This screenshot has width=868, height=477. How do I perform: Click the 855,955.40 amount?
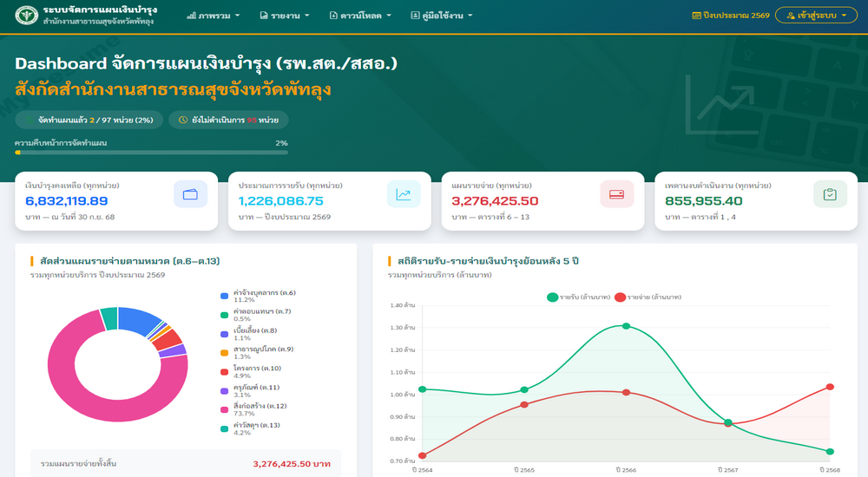[x=704, y=201]
